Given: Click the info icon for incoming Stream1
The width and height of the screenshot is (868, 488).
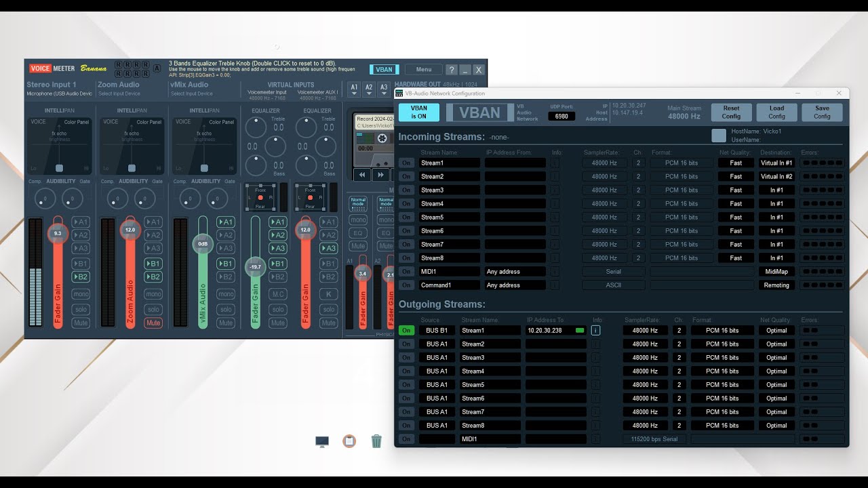Looking at the screenshot, I should tap(555, 163).
